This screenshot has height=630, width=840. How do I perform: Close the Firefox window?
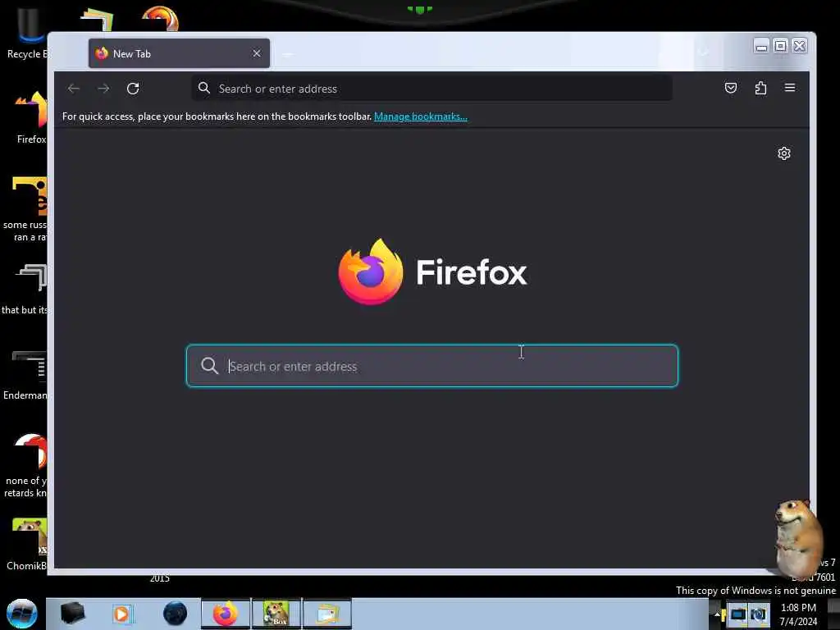click(x=799, y=47)
